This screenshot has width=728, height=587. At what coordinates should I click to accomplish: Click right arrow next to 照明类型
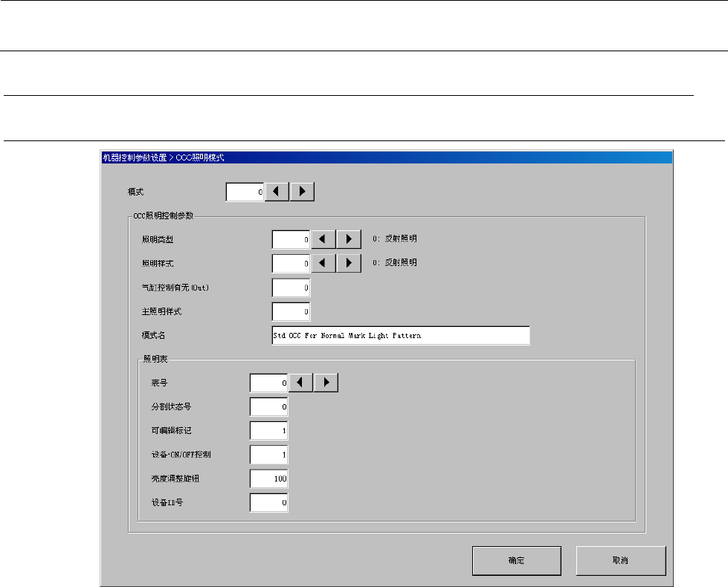tap(349, 239)
